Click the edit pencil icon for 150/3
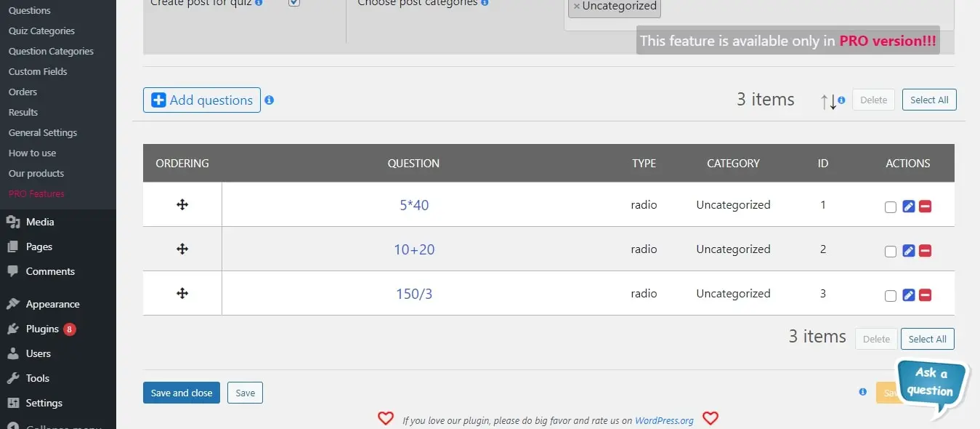 [908, 295]
